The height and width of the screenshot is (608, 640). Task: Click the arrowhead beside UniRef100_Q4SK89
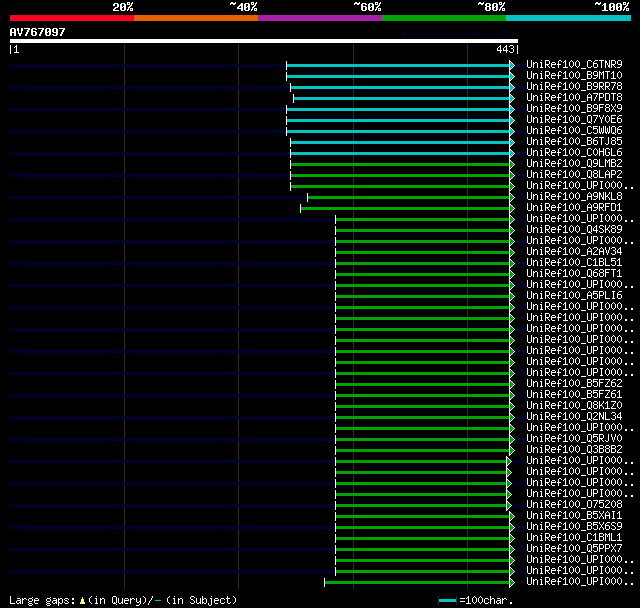pos(512,230)
